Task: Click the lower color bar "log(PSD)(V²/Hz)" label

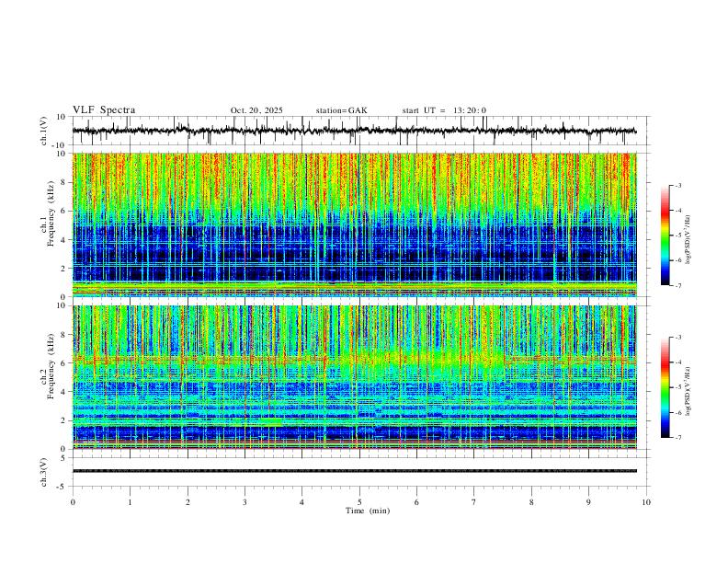Action: pos(688,391)
